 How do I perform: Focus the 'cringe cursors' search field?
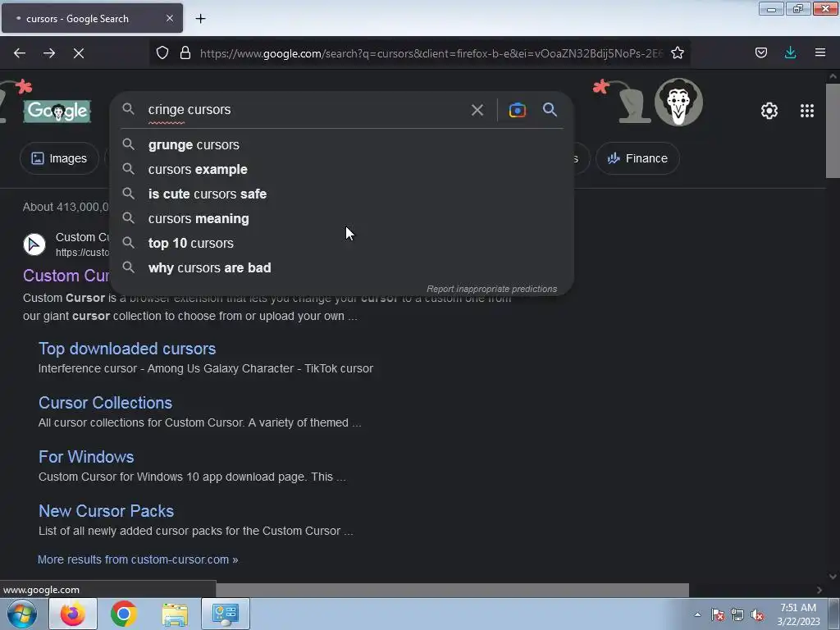point(305,110)
